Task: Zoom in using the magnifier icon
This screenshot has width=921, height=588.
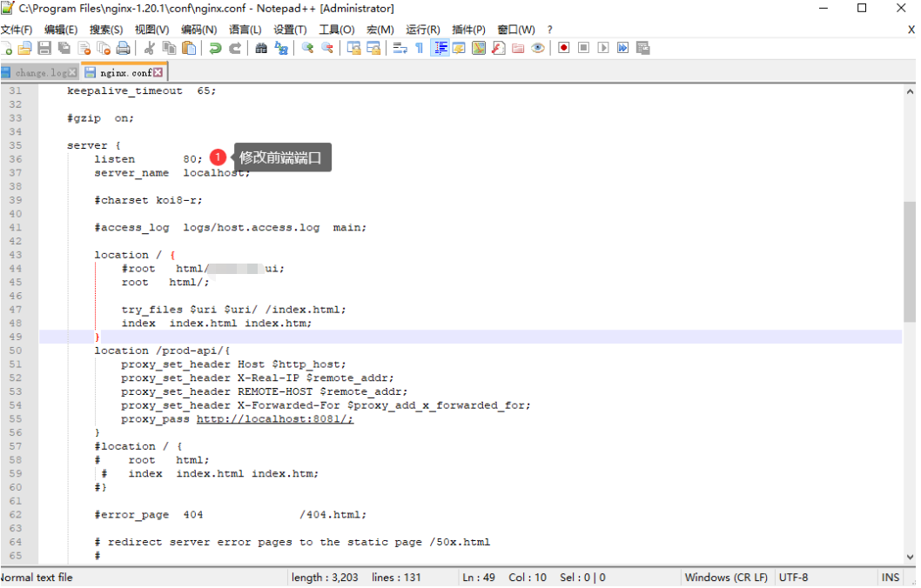Action: point(308,48)
